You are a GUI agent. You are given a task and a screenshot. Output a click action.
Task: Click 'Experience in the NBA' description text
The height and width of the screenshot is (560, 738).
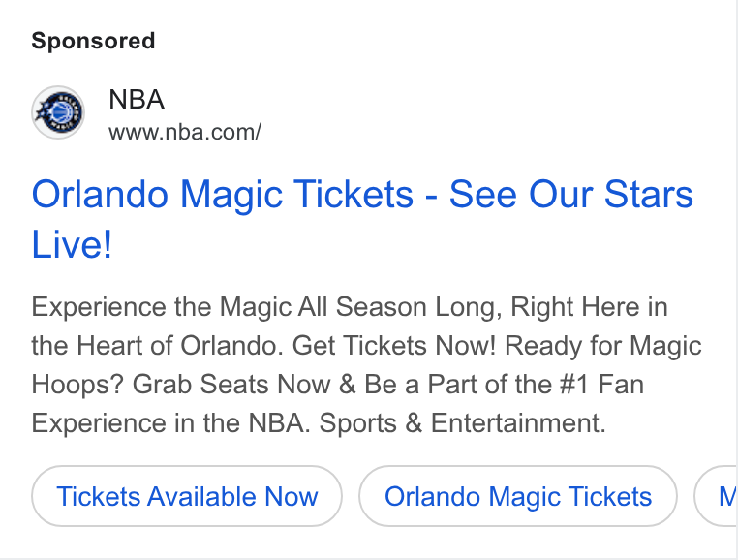[170, 423]
